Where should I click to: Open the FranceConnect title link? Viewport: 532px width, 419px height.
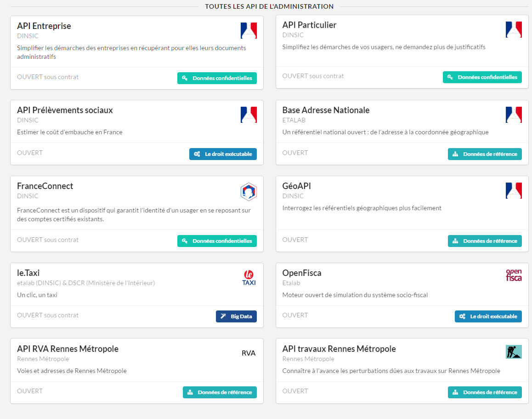tap(45, 186)
